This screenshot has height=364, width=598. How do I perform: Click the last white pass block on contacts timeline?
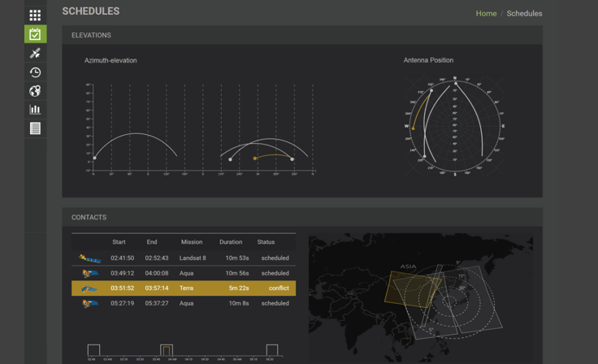click(272, 350)
